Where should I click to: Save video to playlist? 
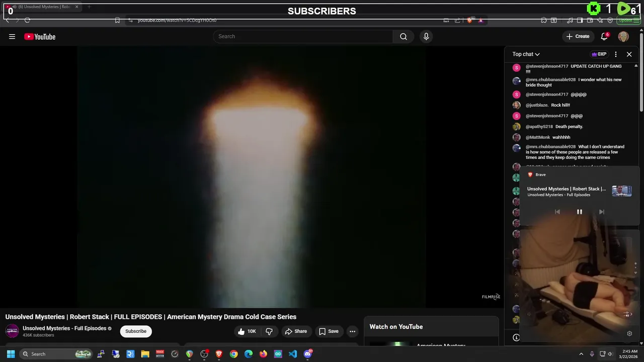329,331
